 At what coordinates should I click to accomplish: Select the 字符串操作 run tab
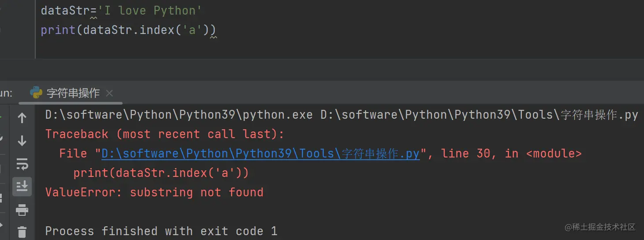tap(73, 93)
